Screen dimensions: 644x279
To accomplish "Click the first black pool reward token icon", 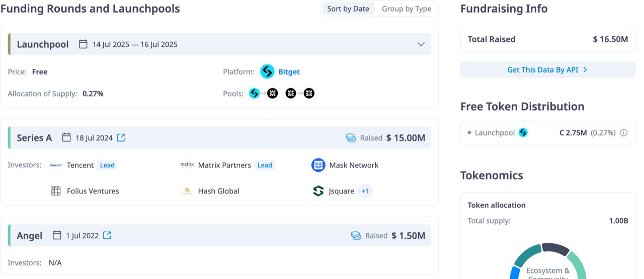I will click(x=272, y=93).
